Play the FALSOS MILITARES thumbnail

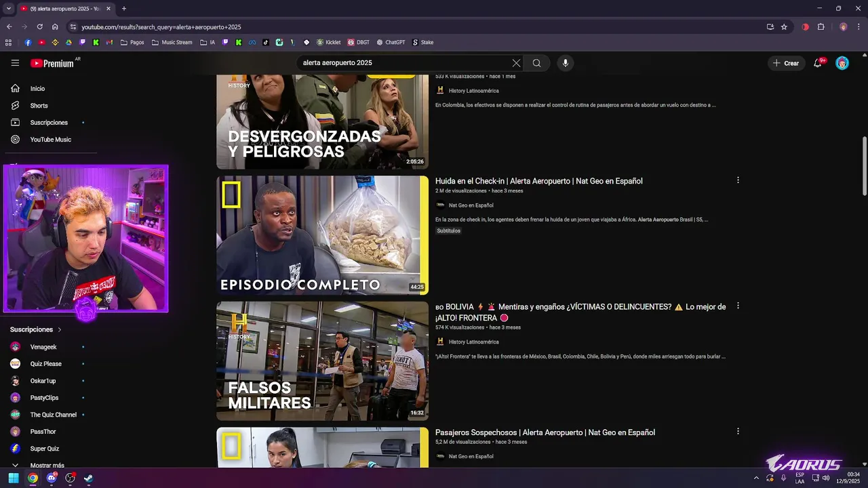pos(322,361)
